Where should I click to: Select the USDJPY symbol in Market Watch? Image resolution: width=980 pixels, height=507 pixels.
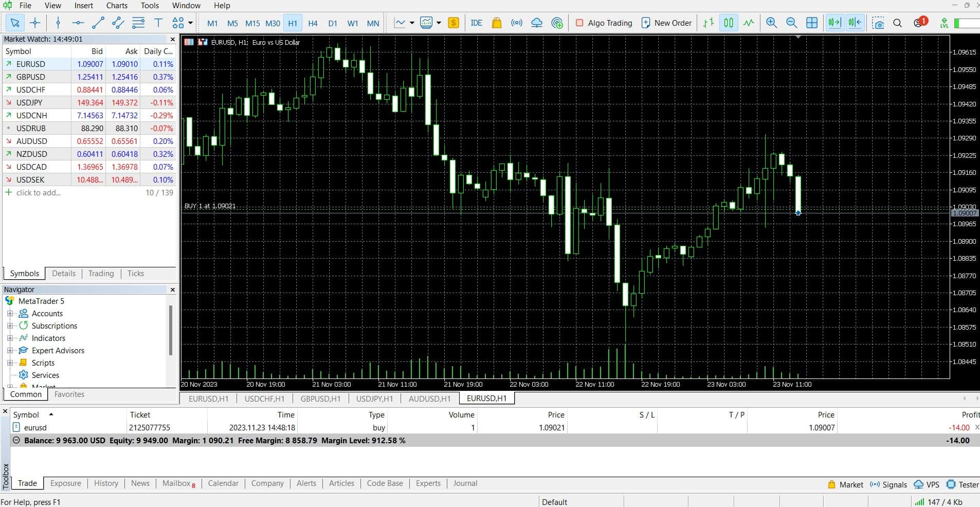(x=29, y=102)
